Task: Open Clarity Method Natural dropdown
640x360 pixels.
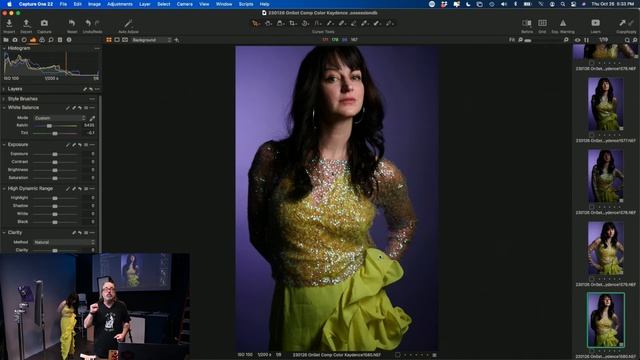Action: [64, 242]
